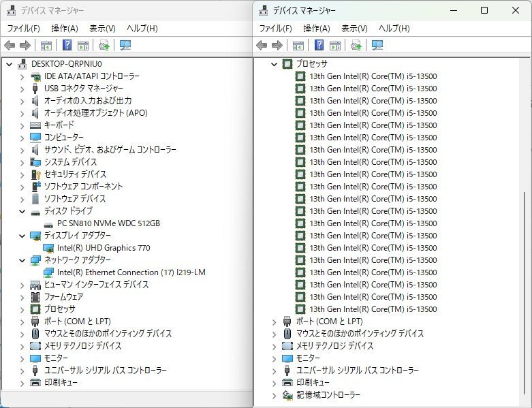Screen dimensions: 532x408
Task: Select メモリ テクノロジ デバイス label in left window
Action: (x=83, y=346)
